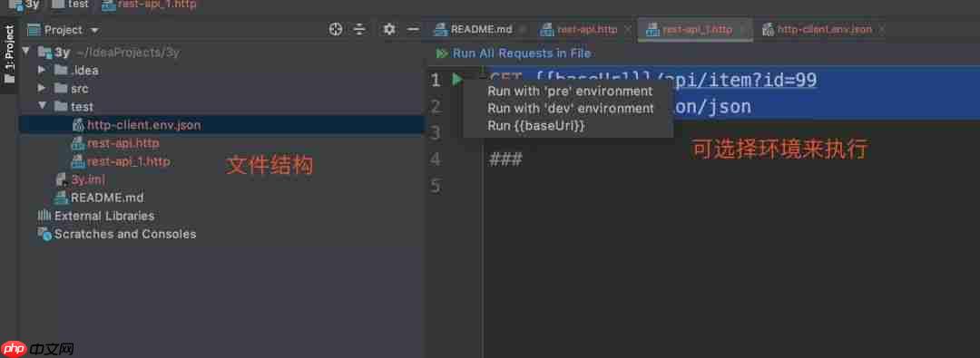
Task: Click the ### separator on line 4
Action: coord(505,159)
